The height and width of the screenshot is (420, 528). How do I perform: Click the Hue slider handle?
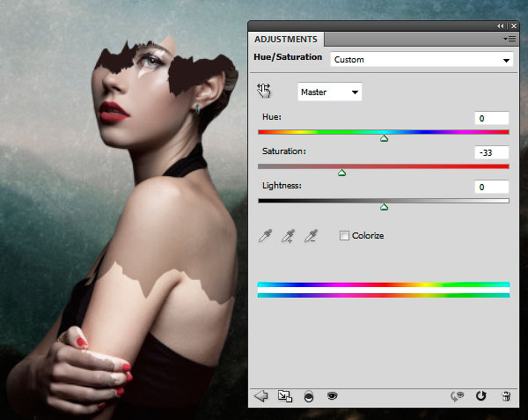(384, 138)
